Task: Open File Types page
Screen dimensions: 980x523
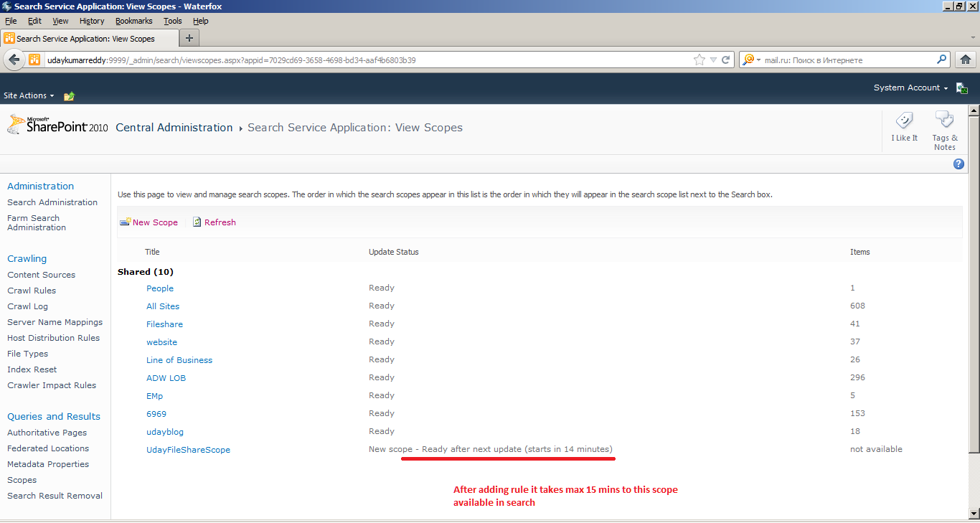Action: (27, 354)
